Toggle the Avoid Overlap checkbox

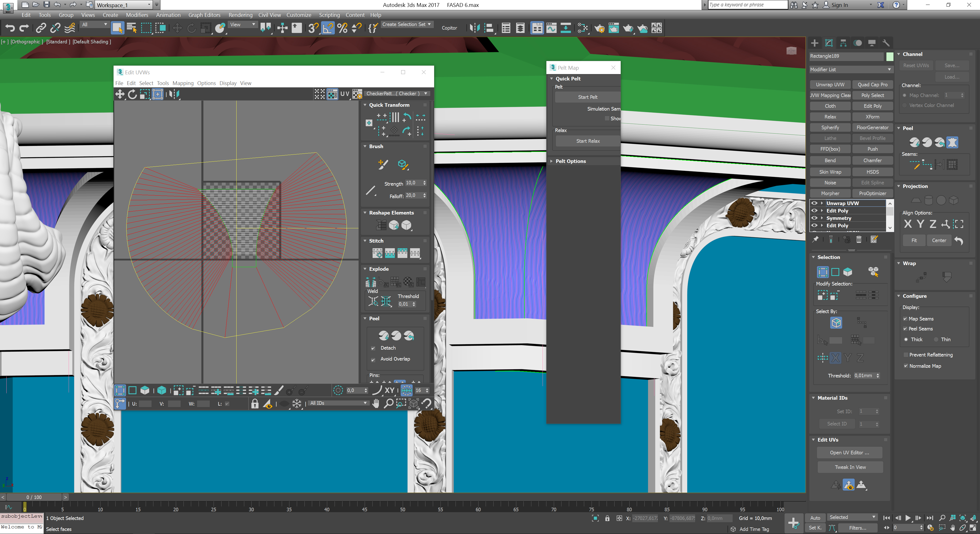(373, 359)
